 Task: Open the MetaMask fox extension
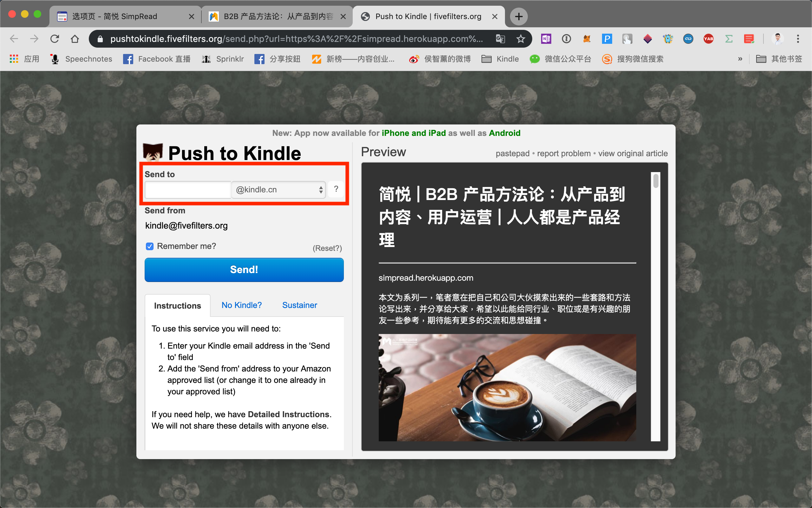click(586, 39)
